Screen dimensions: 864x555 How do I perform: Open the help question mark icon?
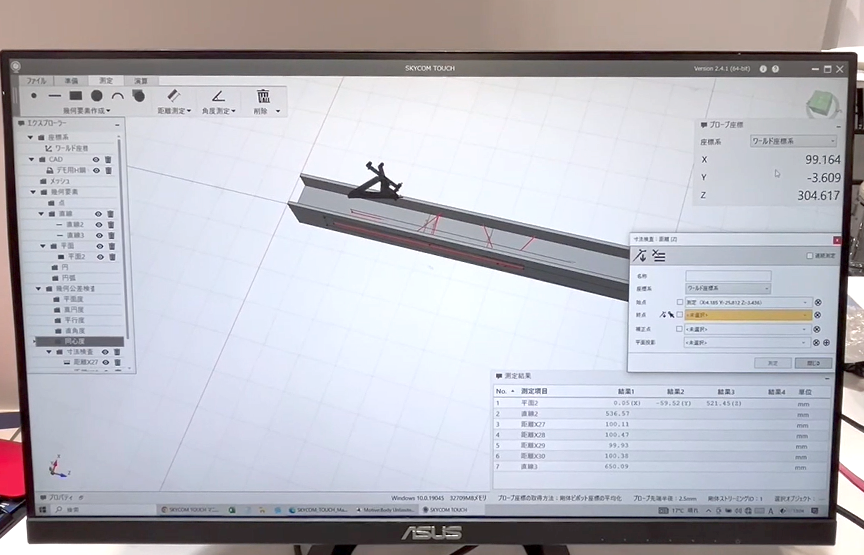click(775, 69)
